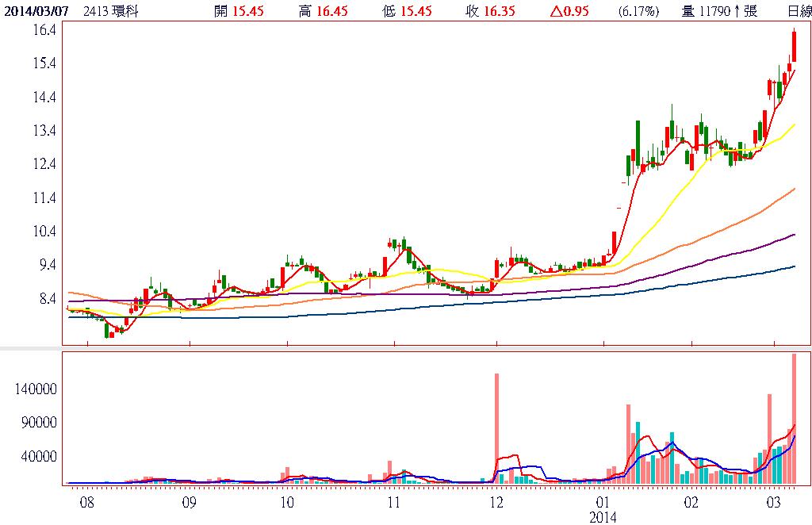Click the 03 month marker on time axis
Screen dimensions: 812x525
point(773,503)
